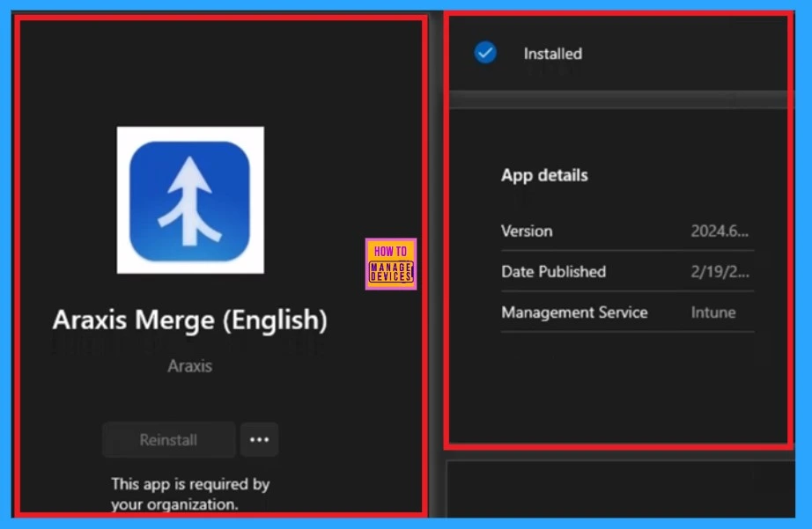Image resolution: width=812 pixels, height=529 pixels.
Task: Click the Araxis Merge (English) title
Action: pos(190,320)
